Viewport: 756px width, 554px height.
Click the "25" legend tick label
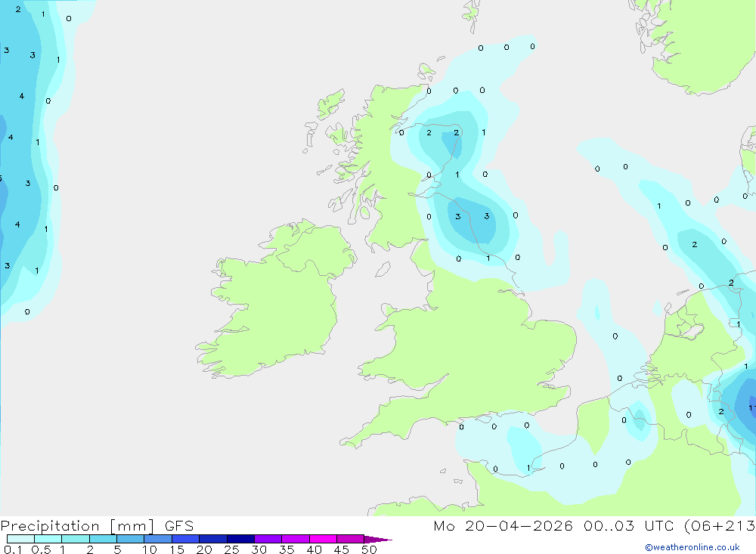point(231,549)
